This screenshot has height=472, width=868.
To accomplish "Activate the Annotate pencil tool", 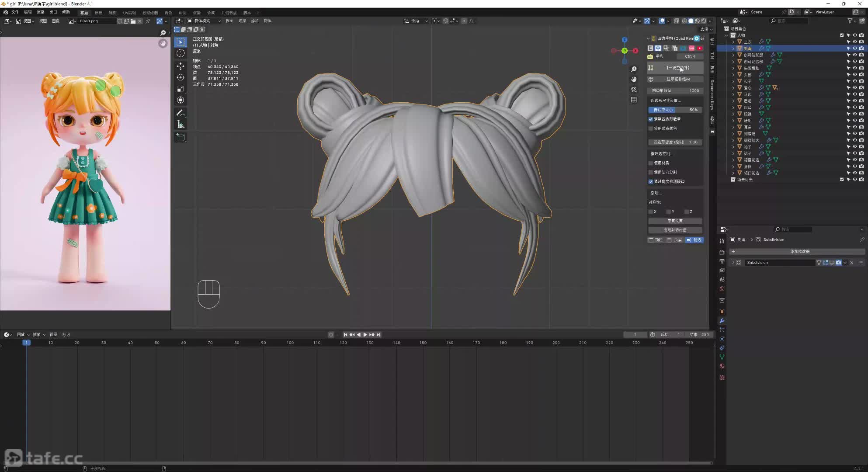I will (181, 113).
